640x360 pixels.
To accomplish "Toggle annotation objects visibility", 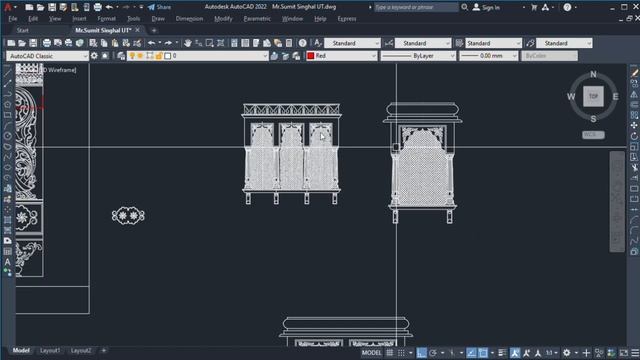I will pos(515,353).
